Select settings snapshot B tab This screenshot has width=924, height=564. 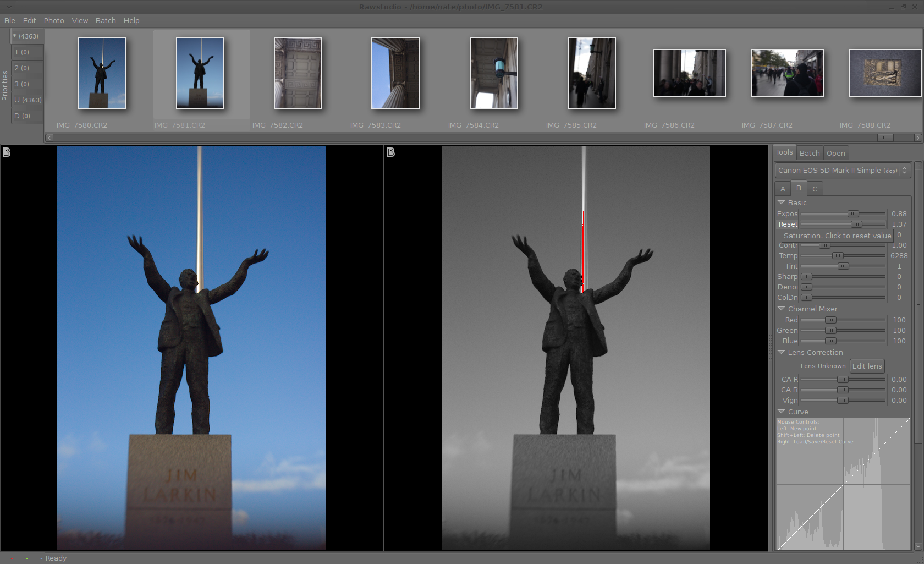pos(799,188)
